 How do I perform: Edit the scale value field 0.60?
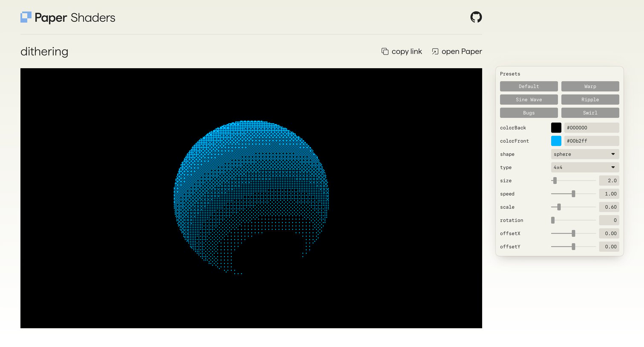[609, 207]
